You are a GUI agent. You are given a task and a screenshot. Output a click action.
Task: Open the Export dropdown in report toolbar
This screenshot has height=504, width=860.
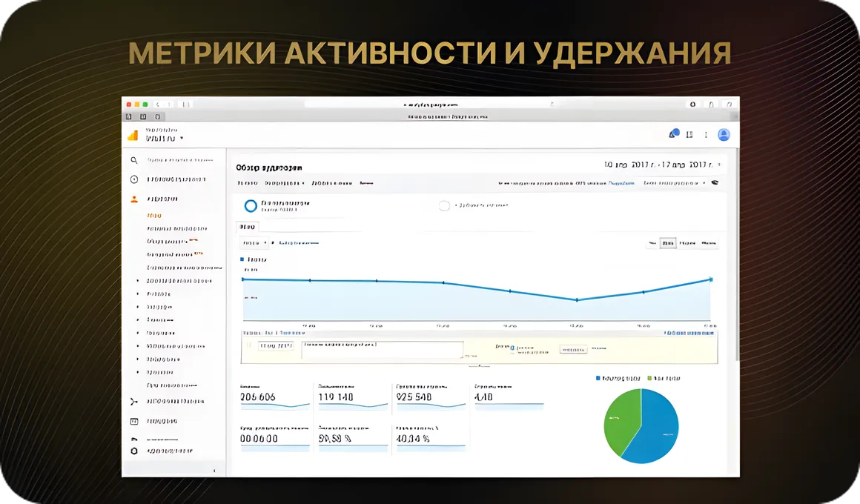[x=284, y=183]
